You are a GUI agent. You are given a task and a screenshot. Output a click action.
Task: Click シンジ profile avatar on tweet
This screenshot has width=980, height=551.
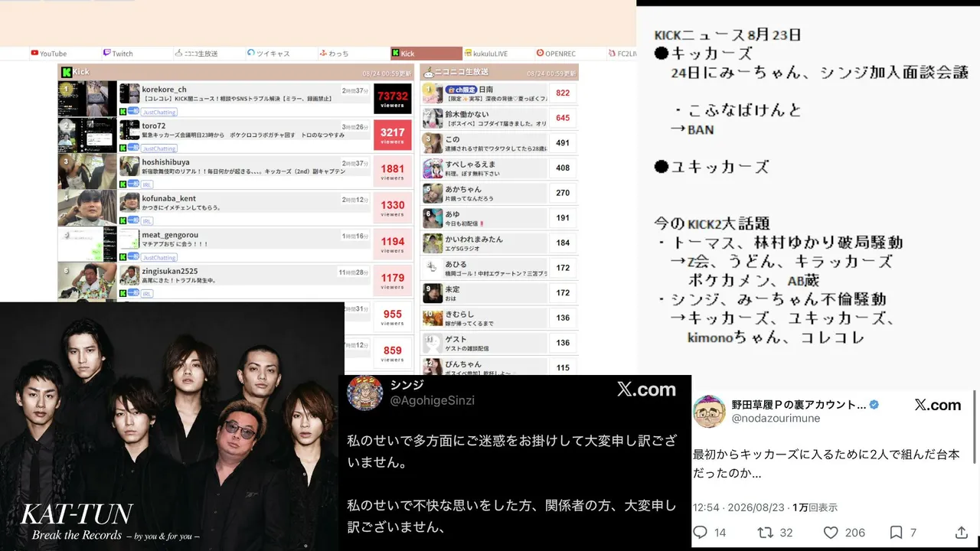tap(365, 393)
